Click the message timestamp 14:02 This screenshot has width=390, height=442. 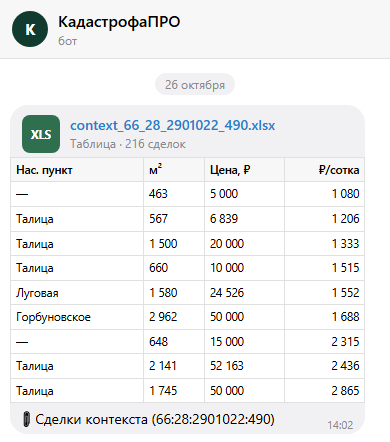340,425
